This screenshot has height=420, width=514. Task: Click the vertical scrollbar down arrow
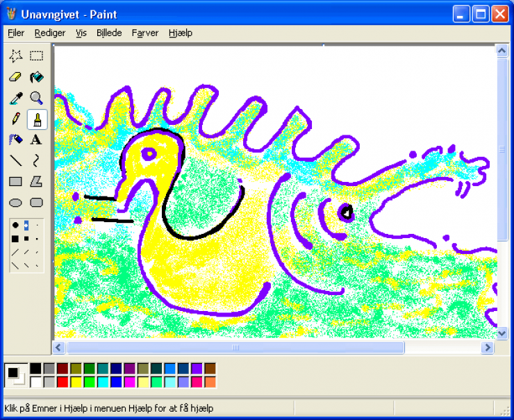[x=502, y=333]
